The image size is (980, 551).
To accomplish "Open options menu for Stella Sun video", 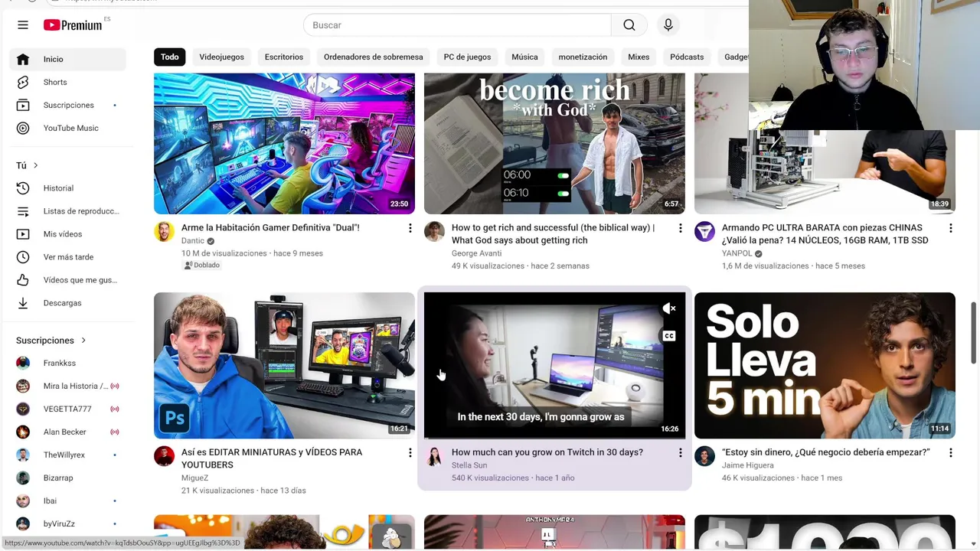I will click(681, 453).
